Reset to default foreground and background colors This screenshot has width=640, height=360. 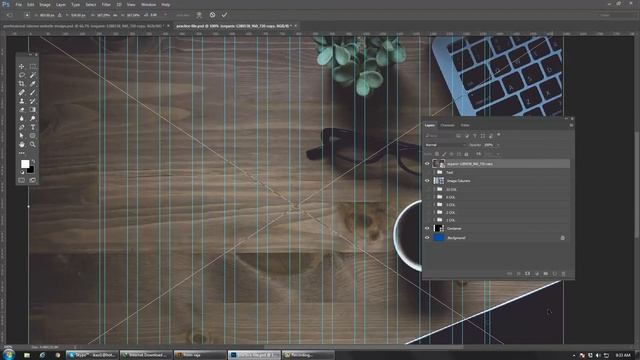[22, 172]
